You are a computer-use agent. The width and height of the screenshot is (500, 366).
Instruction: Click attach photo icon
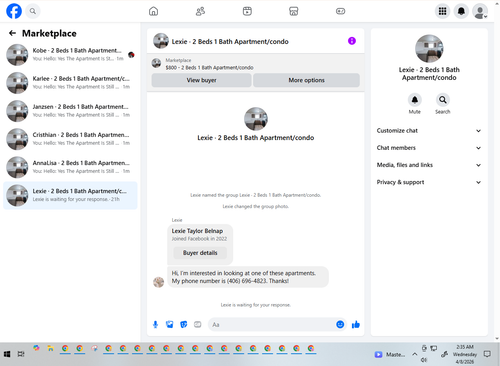(170, 324)
